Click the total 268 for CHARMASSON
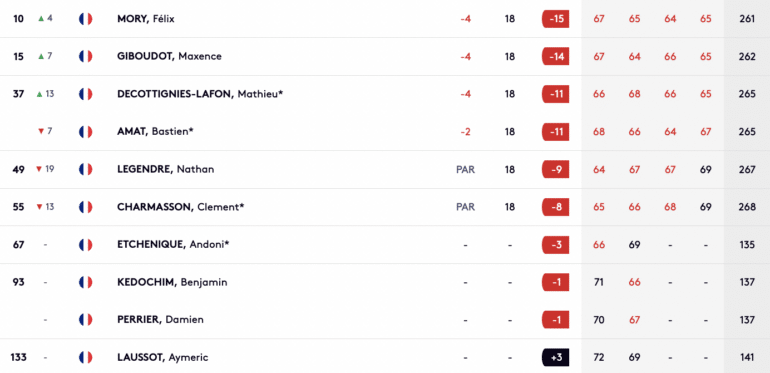The image size is (770, 373). point(747,207)
